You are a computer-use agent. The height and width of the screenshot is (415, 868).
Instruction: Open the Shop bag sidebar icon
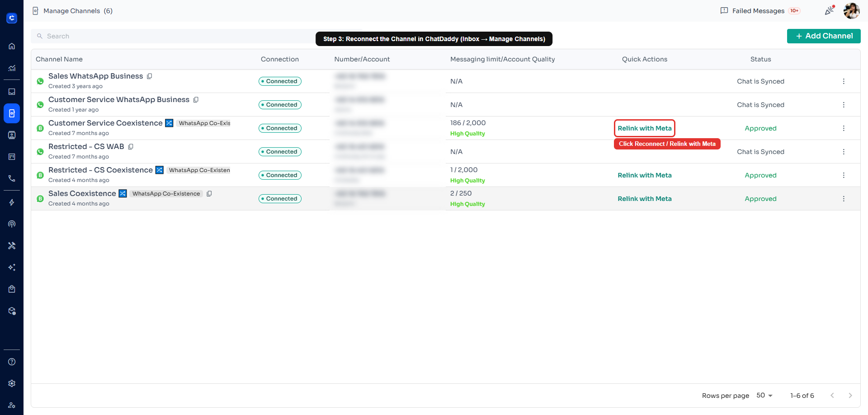[x=12, y=289]
